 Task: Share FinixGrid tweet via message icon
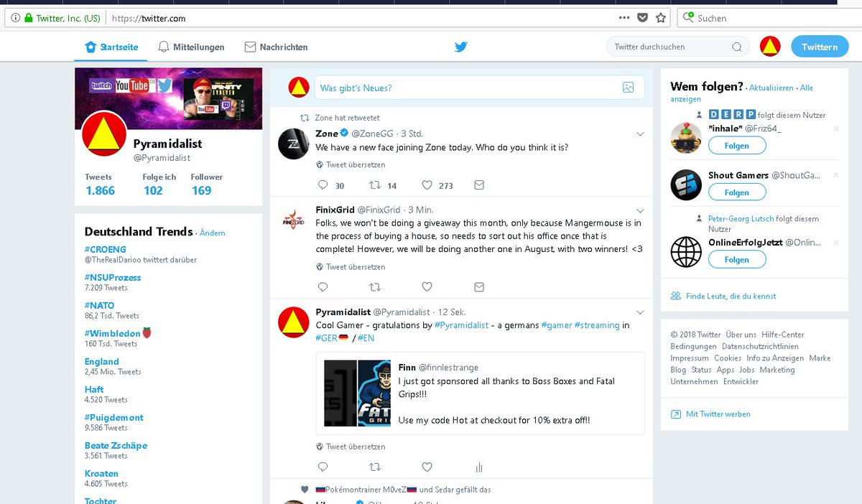point(479,287)
